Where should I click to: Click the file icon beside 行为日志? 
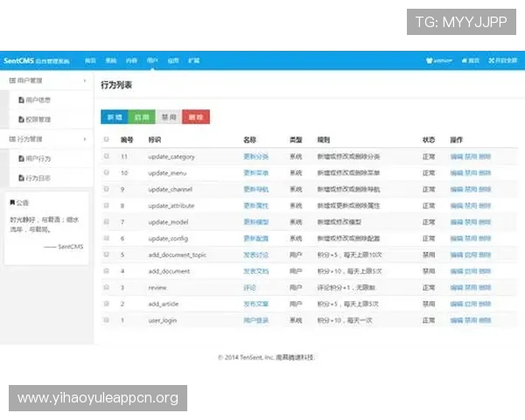tap(21, 178)
